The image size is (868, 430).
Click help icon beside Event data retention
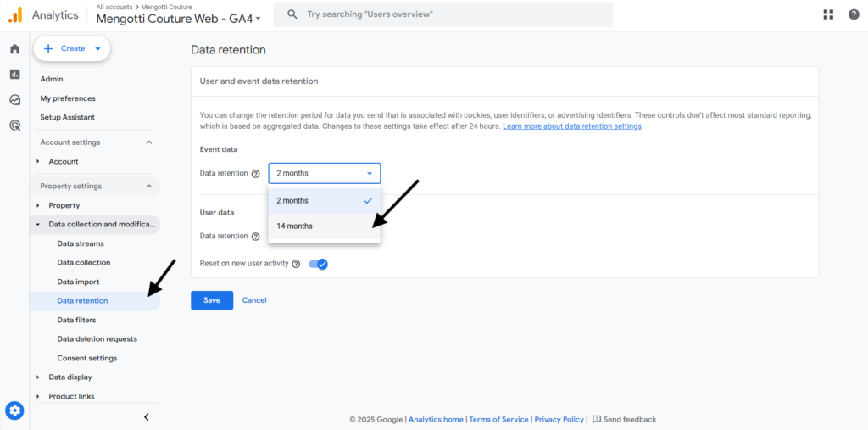click(x=255, y=173)
